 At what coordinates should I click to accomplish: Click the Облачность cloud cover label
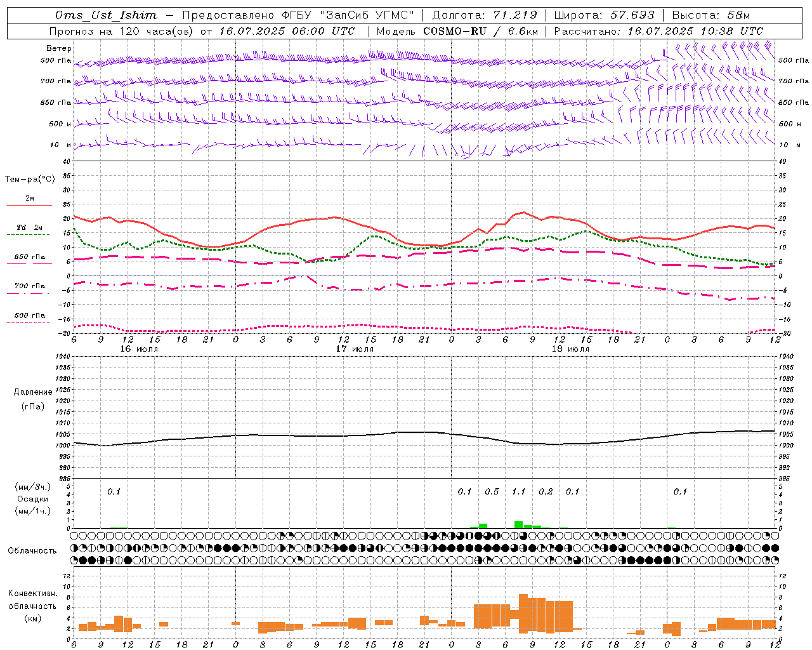pos(32,551)
